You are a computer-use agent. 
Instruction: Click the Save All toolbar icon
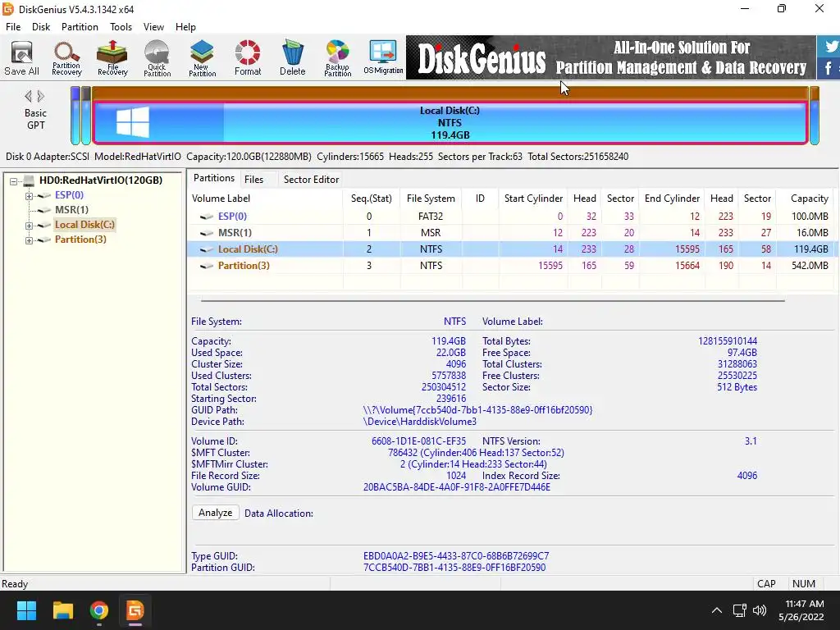pos(21,58)
